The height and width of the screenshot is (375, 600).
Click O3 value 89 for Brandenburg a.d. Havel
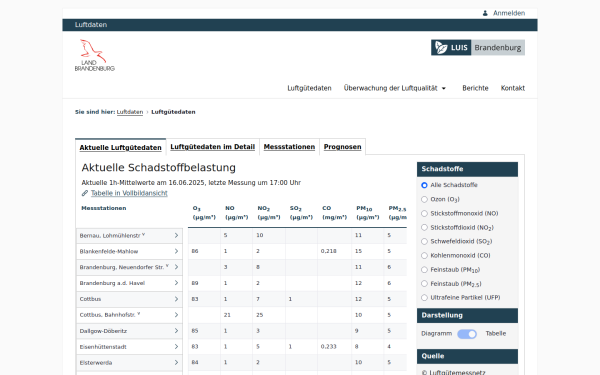(x=195, y=283)
